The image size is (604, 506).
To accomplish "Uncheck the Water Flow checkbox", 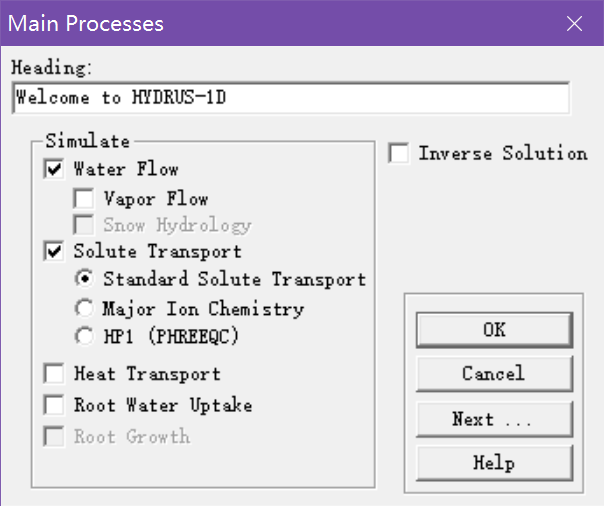I will point(54,170).
